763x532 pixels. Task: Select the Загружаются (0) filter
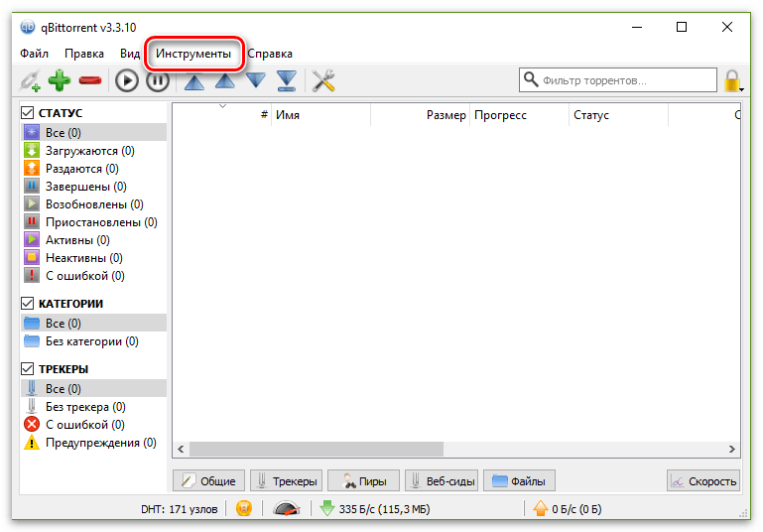tap(94, 151)
